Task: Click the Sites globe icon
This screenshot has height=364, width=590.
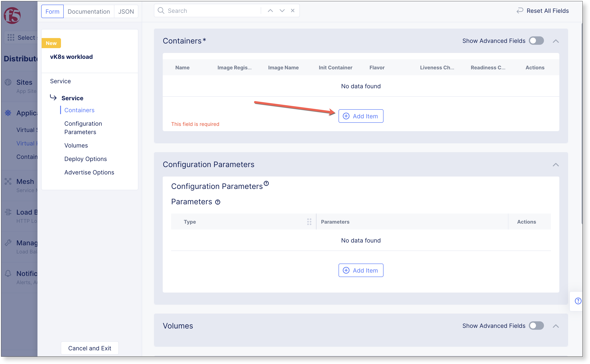Action: point(8,82)
